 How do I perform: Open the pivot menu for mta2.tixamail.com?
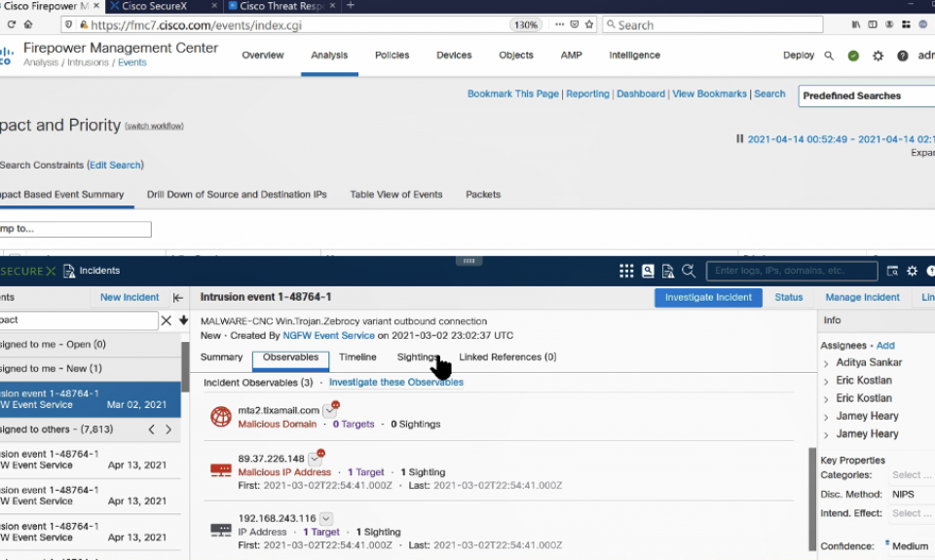pyautogui.click(x=329, y=410)
